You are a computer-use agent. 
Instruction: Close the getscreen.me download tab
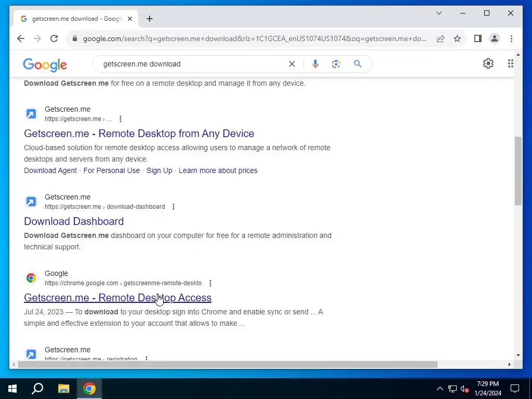tap(129, 19)
